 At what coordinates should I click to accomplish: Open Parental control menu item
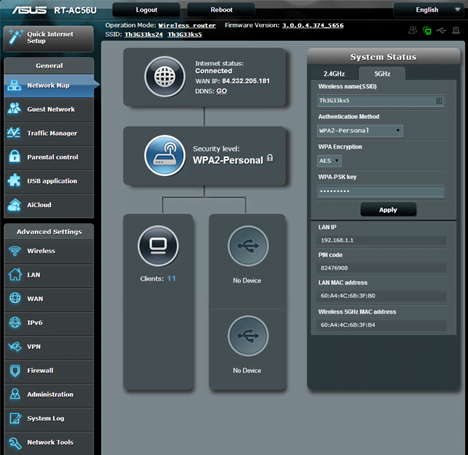[49, 157]
